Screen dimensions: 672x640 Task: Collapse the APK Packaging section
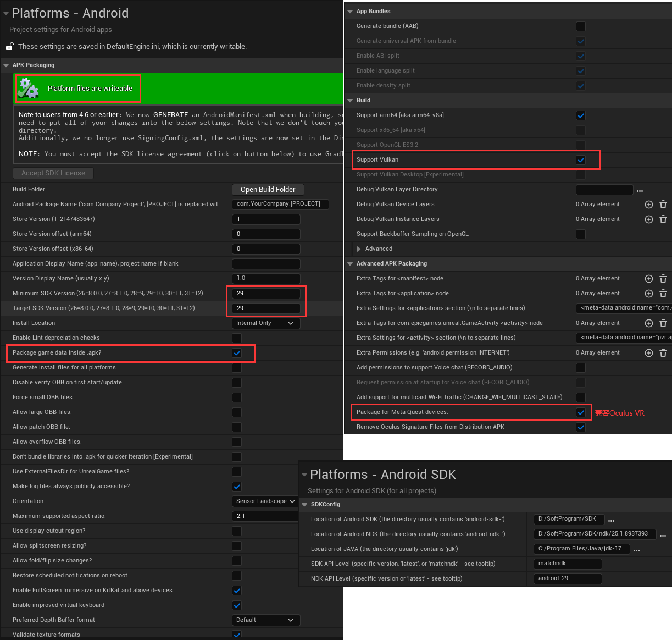point(7,65)
